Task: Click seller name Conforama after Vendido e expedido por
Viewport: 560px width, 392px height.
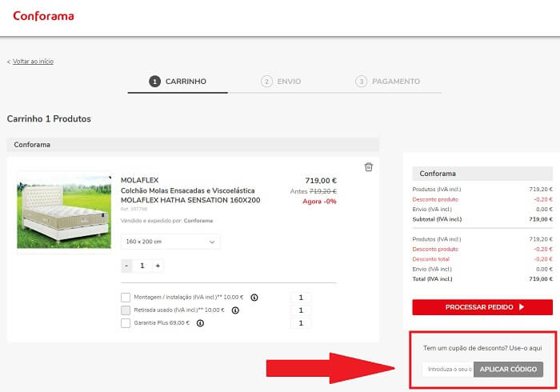Action: pyautogui.click(x=198, y=221)
